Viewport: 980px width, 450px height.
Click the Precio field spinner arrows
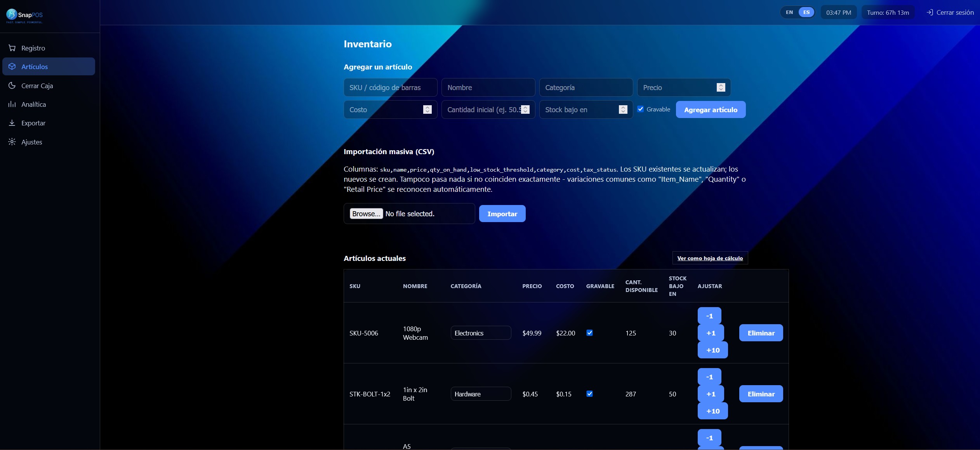click(x=721, y=87)
